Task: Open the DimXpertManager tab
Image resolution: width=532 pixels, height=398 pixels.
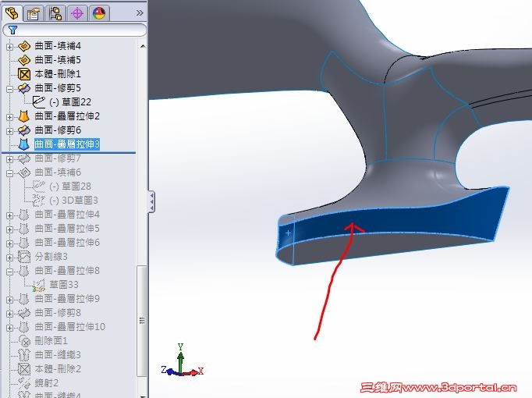Action: click(x=77, y=13)
